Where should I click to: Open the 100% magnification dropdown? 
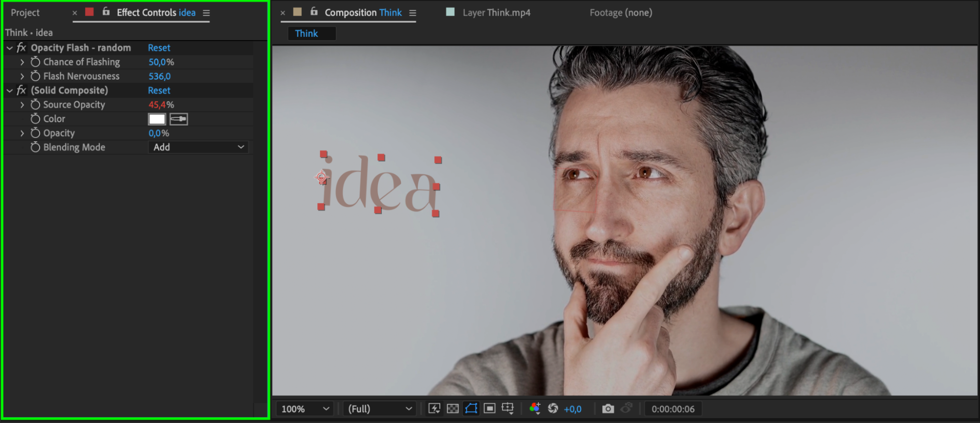point(305,409)
